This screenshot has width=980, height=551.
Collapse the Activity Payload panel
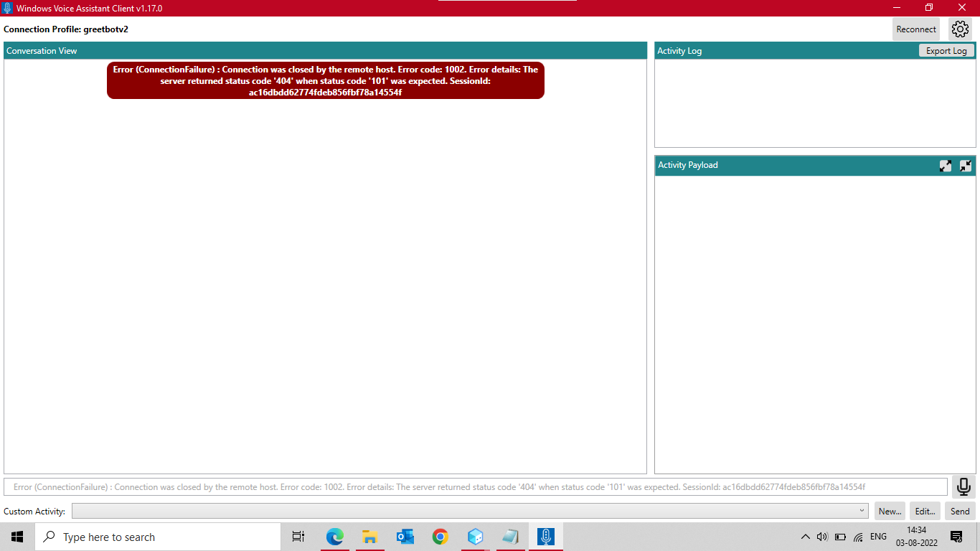click(965, 165)
